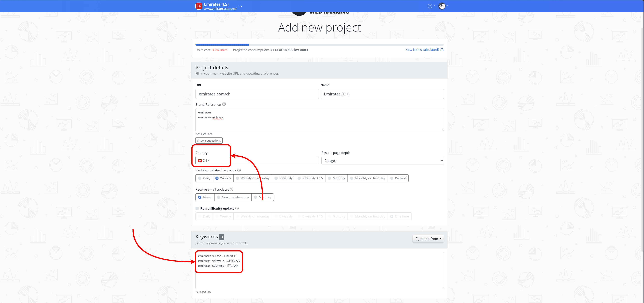Click the Name field containing Emirates (CH)
Screen dimensions: 644x303
[x=382, y=94]
